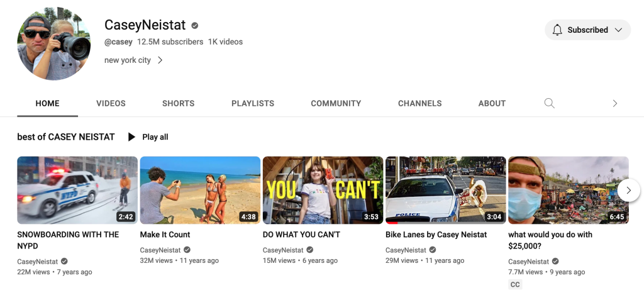The image size is (644, 295).
Task: Click the tab bar's right scroll arrow
Action: [x=615, y=104]
